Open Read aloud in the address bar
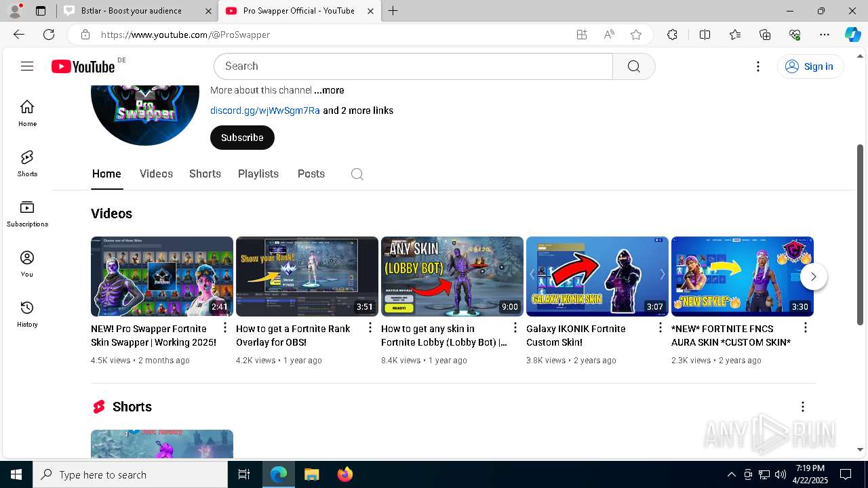 coord(609,35)
